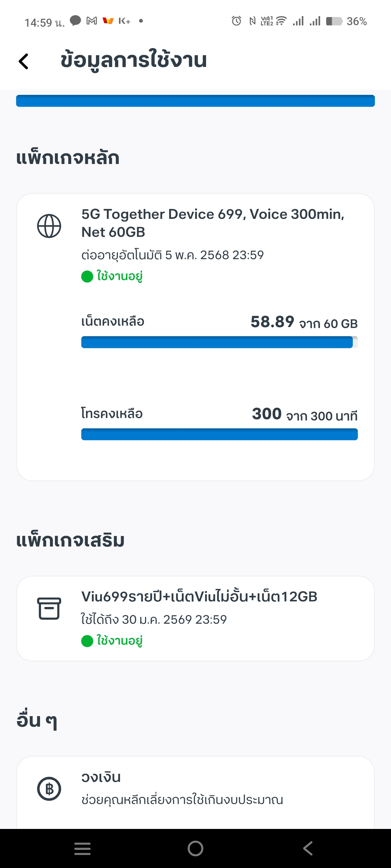Open the วงเงิน spending limit card
The image size is (391, 868).
point(195,788)
